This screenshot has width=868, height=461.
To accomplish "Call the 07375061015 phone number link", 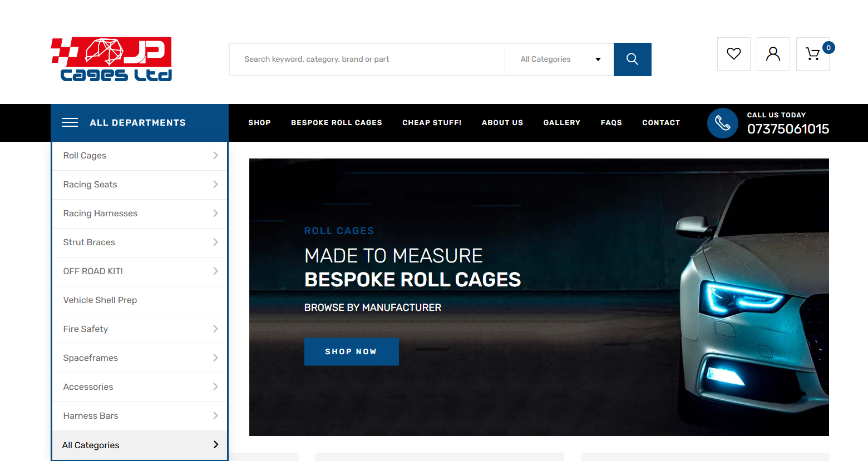I will [787, 129].
